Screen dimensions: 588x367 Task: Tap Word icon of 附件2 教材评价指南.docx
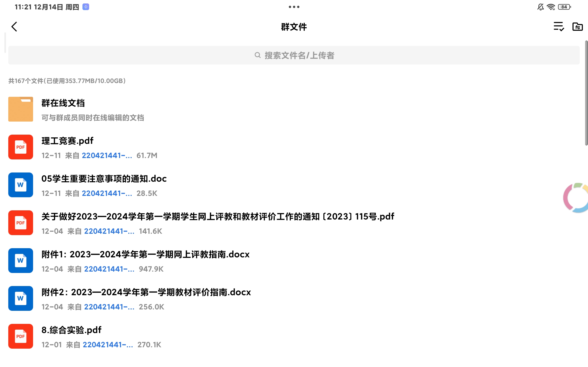click(x=21, y=298)
